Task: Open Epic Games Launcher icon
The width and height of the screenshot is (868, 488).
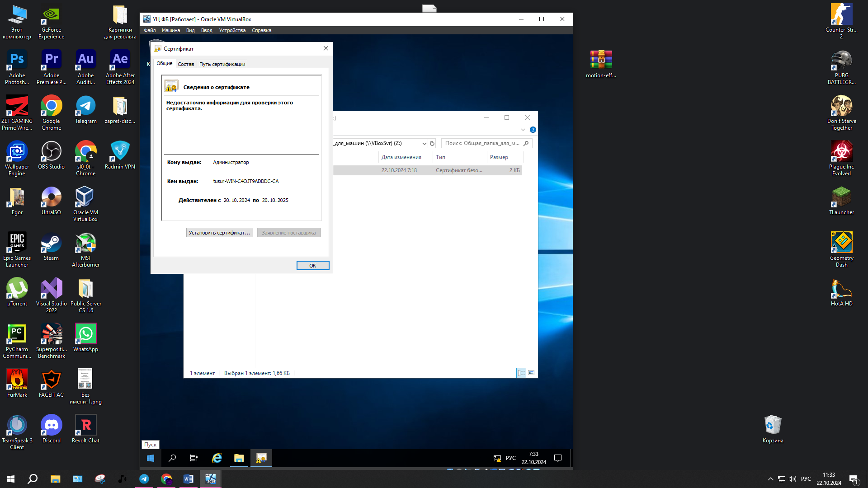Action: [x=17, y=249]
